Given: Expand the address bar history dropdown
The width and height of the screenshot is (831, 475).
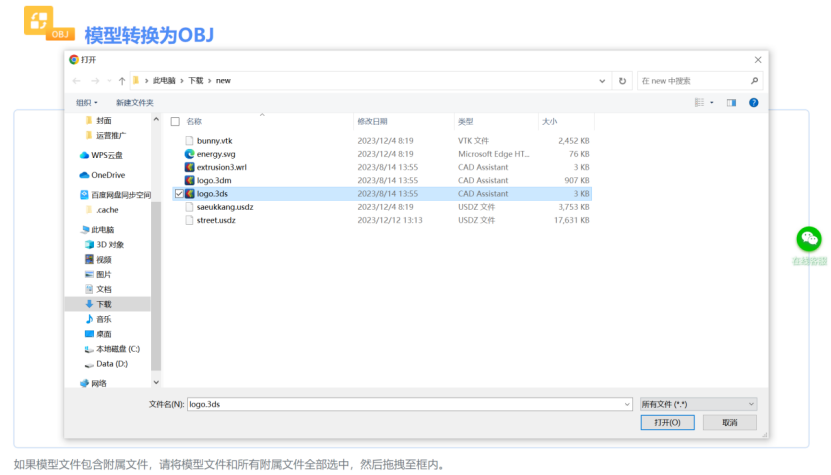Looking at the screenshot, I should tap(602, 81).
